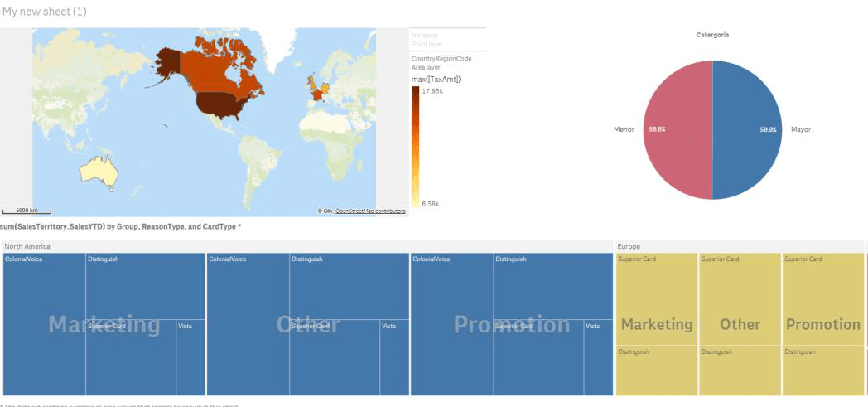Click the Catergoria pie chart title

712,35
